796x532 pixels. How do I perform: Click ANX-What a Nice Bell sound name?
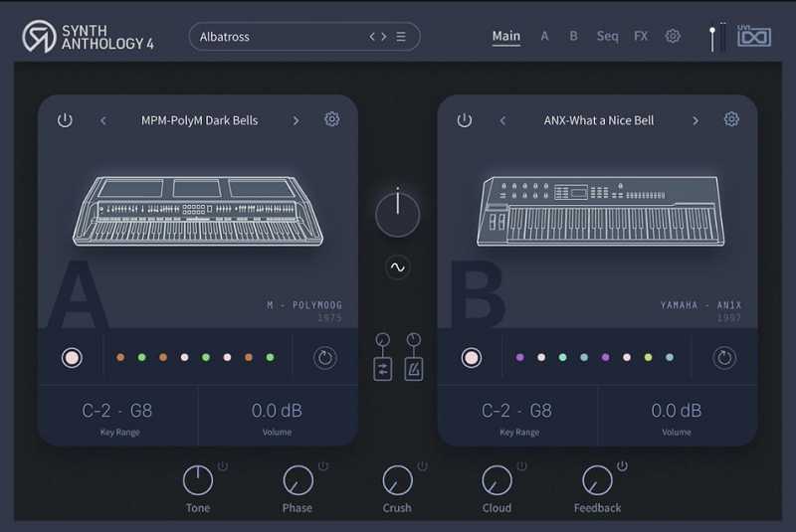[x=599, y=120]
